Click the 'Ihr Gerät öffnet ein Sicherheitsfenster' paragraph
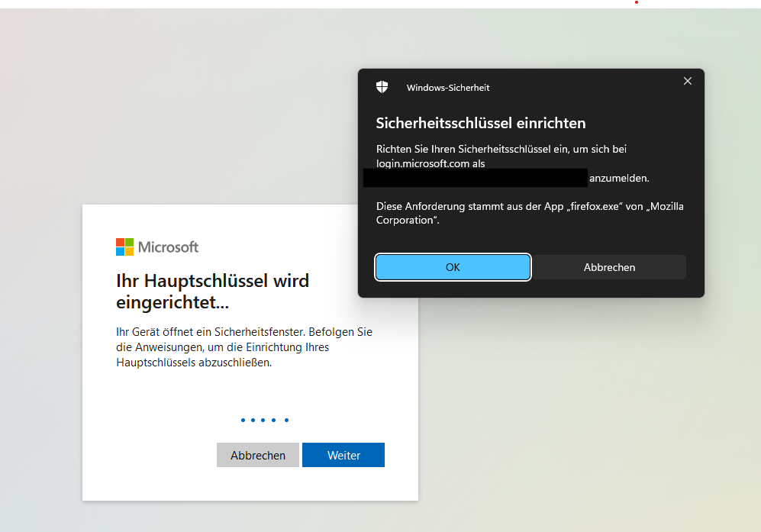 pyautogui.click(x=244, y=347)
